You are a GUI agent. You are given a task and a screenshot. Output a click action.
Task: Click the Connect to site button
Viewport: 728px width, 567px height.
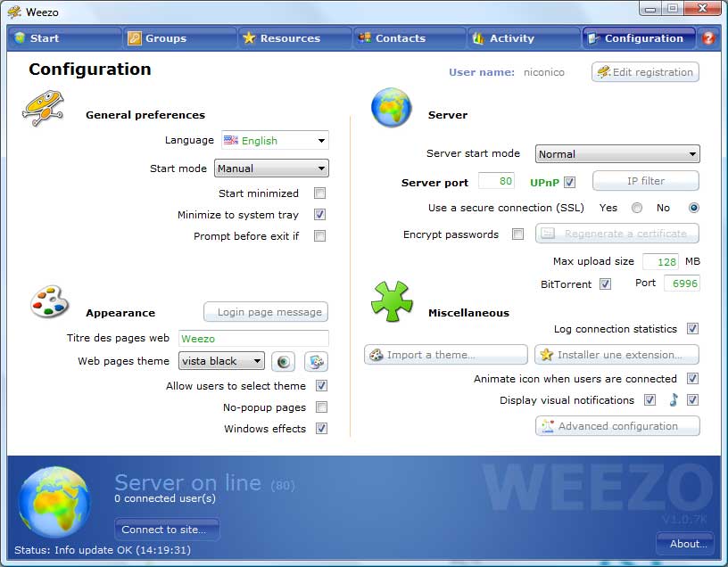pos(167,530)
